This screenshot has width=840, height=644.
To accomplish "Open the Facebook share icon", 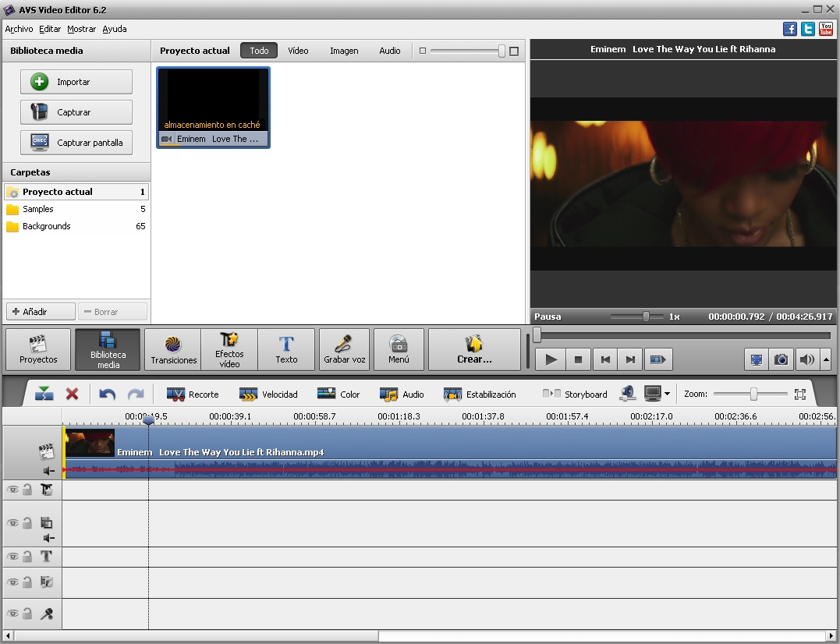I will [789, 29].
